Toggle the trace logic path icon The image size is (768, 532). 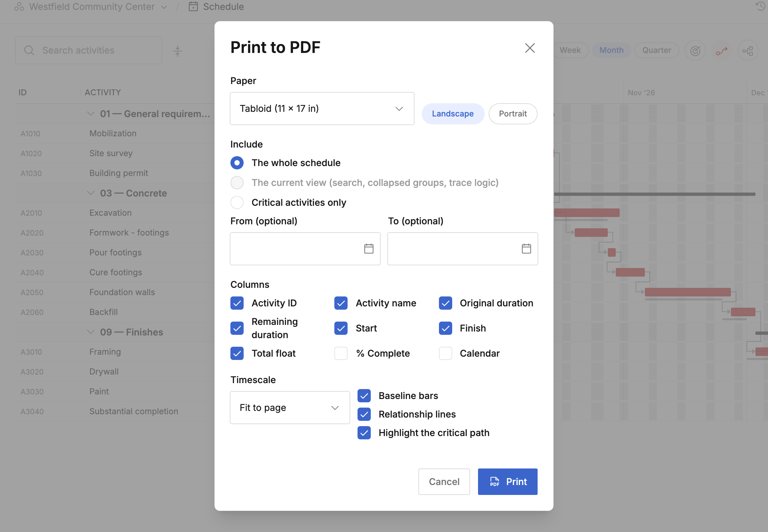click(721, 50)
